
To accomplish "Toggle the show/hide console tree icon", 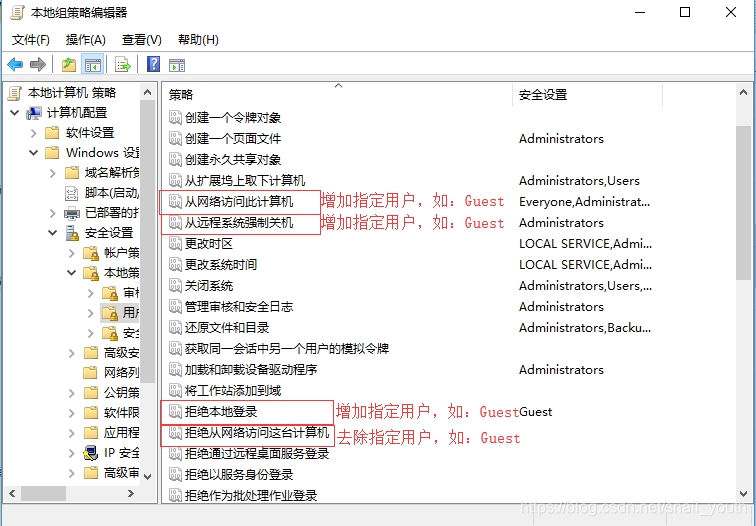I will click(x=92, y=65).
